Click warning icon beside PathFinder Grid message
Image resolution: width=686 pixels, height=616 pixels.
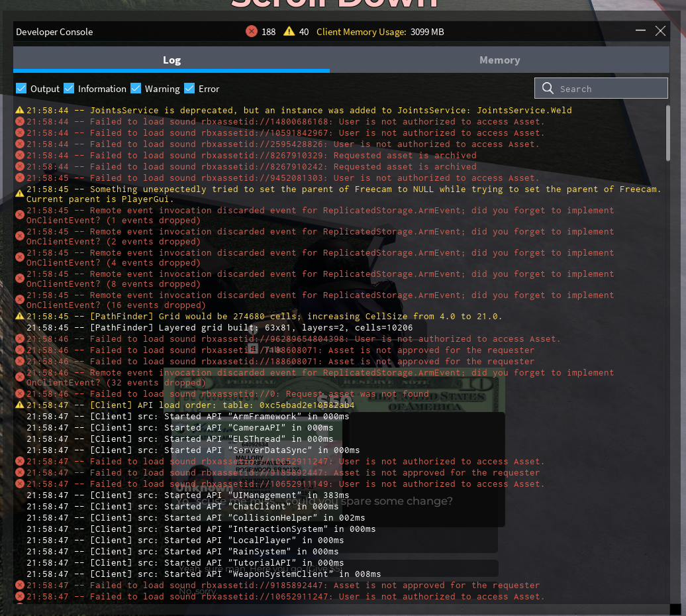click(x=20, y=316)
